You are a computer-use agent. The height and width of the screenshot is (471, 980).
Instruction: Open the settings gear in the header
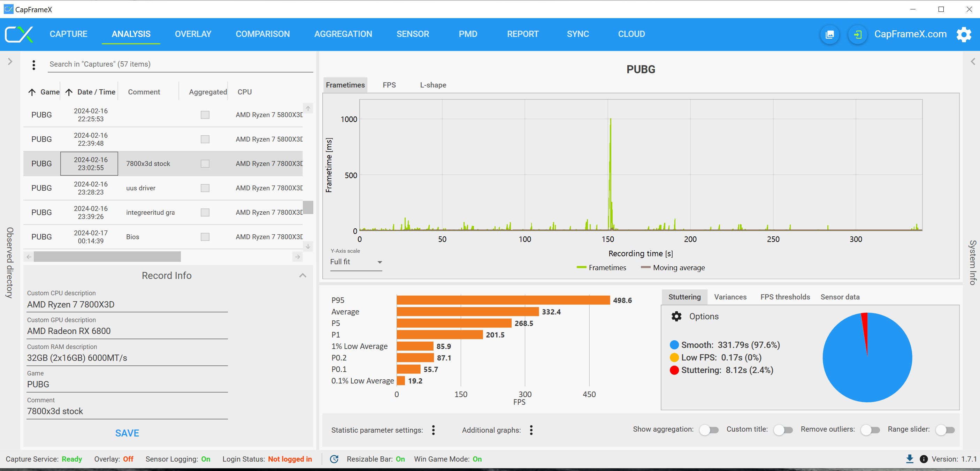964,34
